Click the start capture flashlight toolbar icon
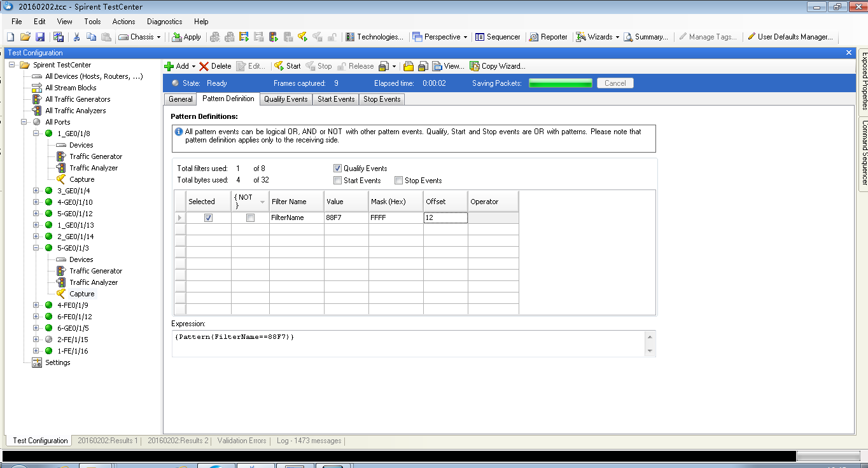This screenshot has height=468, width=868. tap(302, 37)
